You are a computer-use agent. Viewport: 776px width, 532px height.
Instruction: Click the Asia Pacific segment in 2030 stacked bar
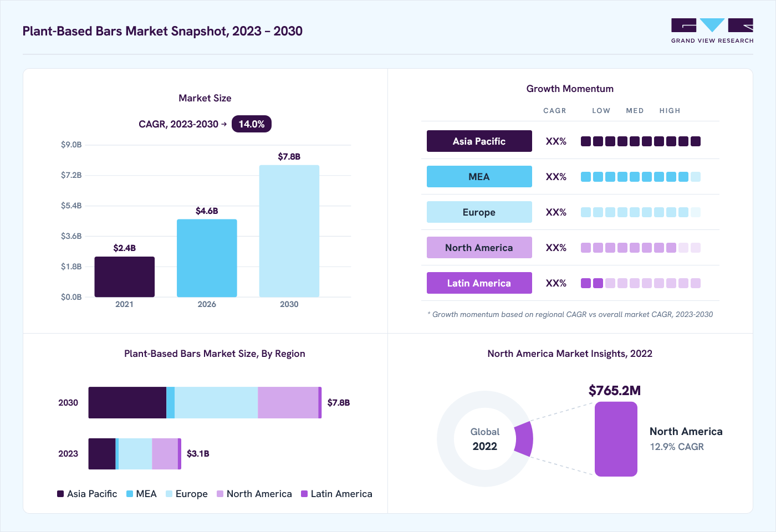[x=127, y=403]
